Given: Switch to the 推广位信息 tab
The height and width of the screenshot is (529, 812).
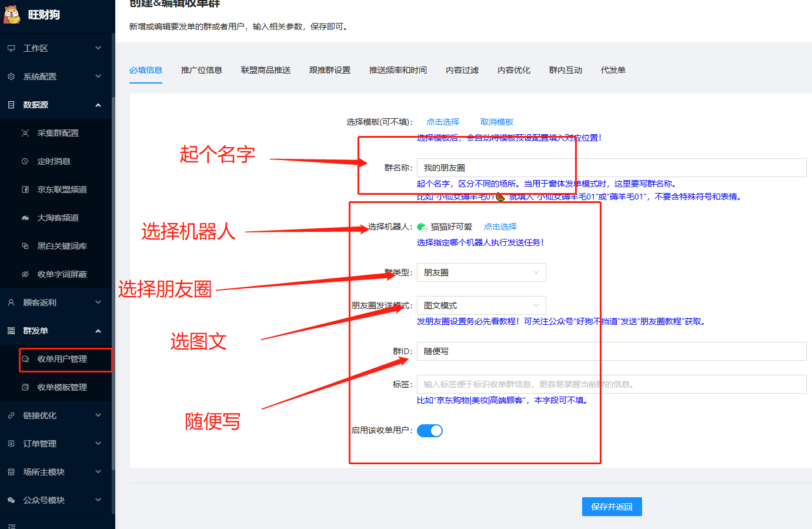Looking at the screenshot, I should pyautogui.click(x=202, y=70).
